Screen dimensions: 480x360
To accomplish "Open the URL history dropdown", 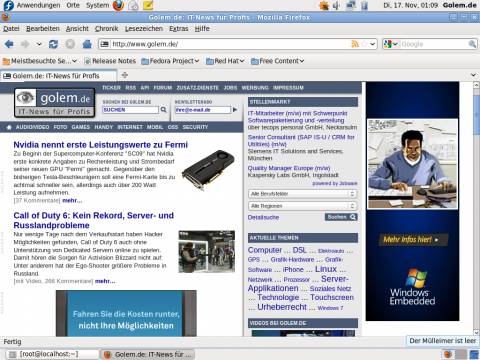I will (373, 44).
